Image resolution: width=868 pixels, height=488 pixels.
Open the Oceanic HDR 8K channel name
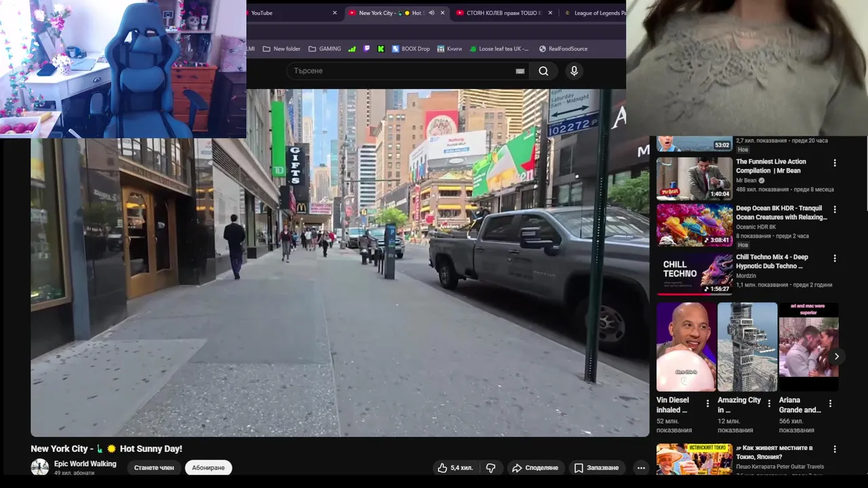[755, 227]
